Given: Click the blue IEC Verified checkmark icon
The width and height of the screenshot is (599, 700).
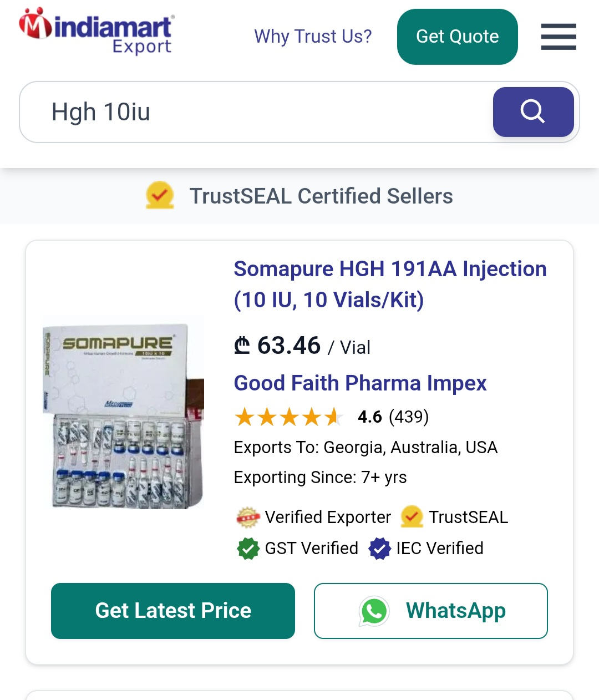Looking at the screenshot, I should (380, 549).
